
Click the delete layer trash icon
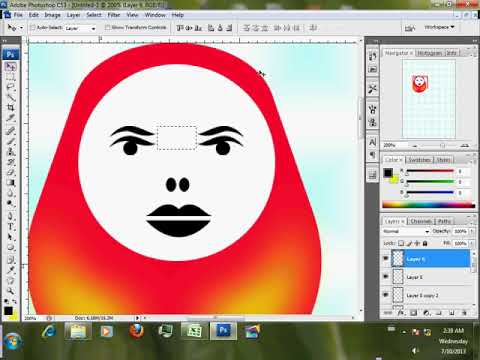(x=464, y=313)
